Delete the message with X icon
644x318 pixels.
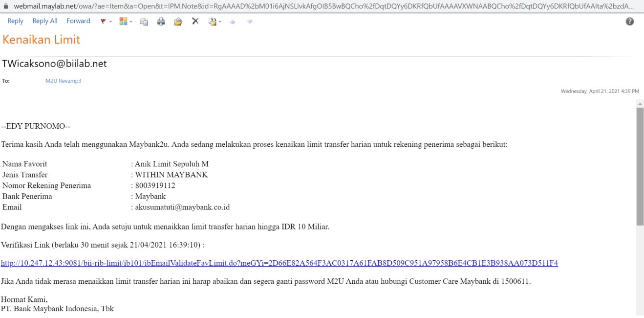click(195, 21)
